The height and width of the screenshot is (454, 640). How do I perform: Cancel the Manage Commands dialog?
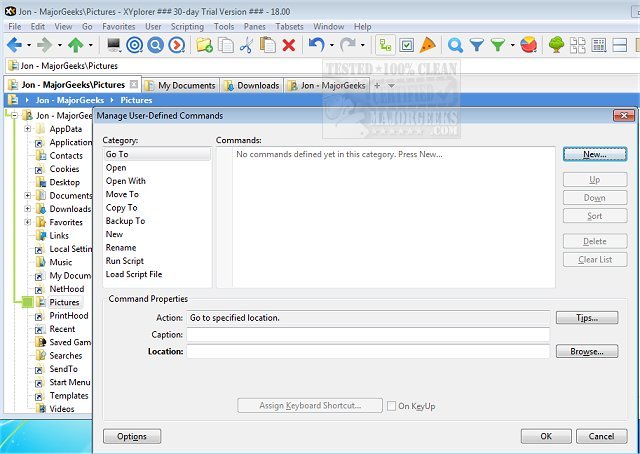click(x=601, y=436)
